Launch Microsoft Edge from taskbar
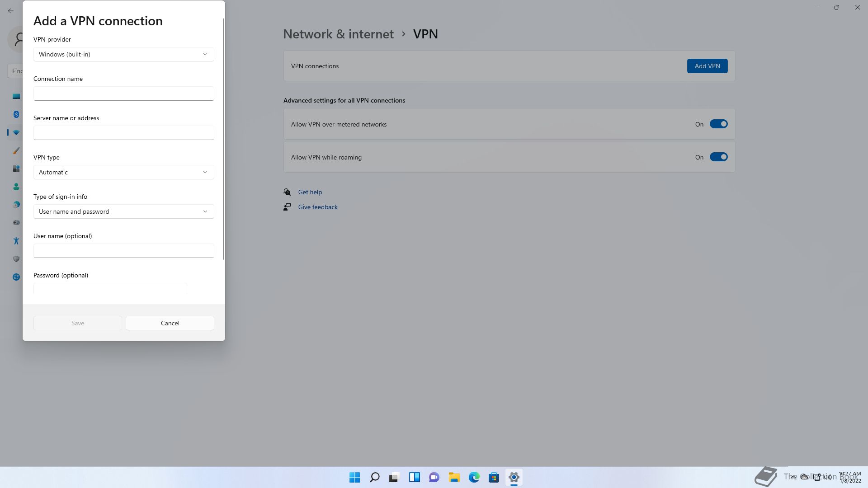The height and width of the screenshot is (488, 868). coord(474,477)
